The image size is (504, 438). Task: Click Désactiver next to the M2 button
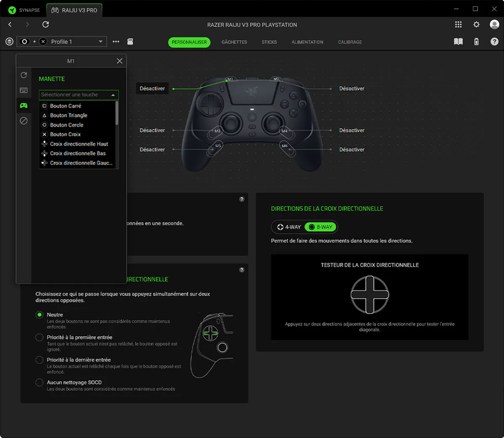click(352, 88)
